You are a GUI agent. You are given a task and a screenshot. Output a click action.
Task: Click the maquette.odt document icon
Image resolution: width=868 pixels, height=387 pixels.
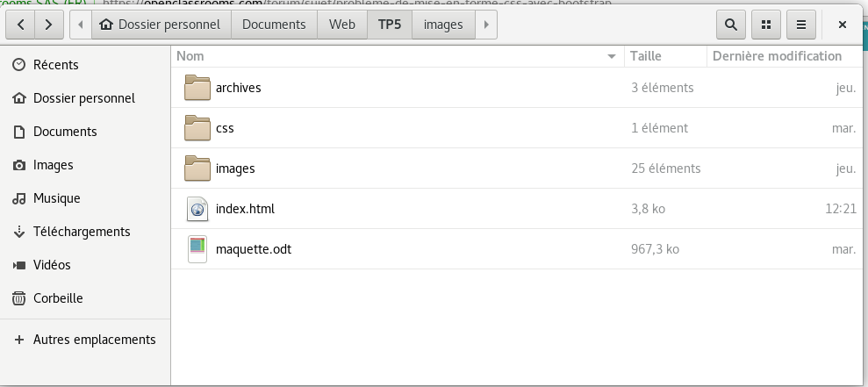coord(197,249)
